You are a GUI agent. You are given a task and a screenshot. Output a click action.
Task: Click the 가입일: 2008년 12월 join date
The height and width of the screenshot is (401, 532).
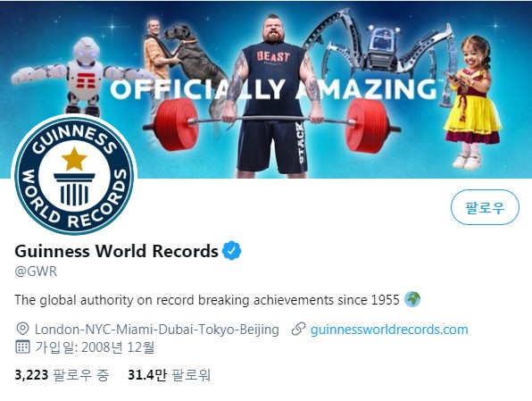(x=95, y=347)
